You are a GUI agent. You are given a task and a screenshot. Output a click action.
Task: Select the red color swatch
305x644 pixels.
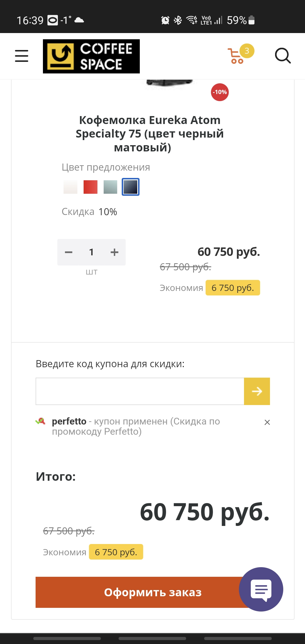[90, 187]
